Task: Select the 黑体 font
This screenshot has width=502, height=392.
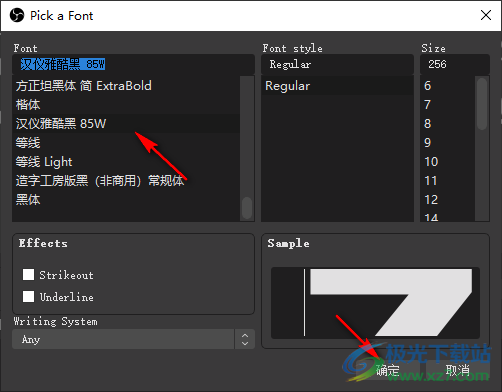Action: (x=126, y=200)
